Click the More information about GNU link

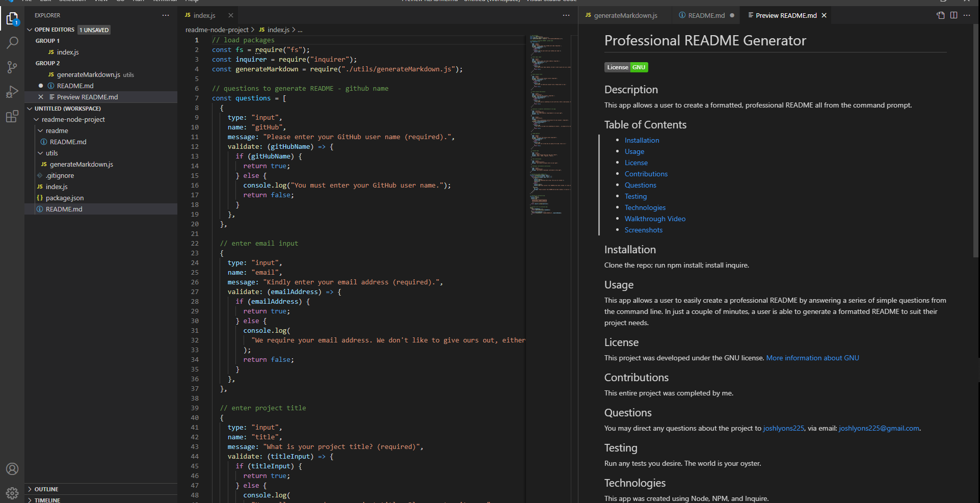coord(812,358)
